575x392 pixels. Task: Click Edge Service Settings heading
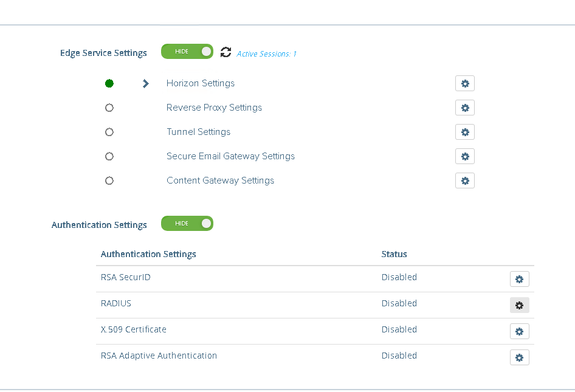click(x=103, y=53)
